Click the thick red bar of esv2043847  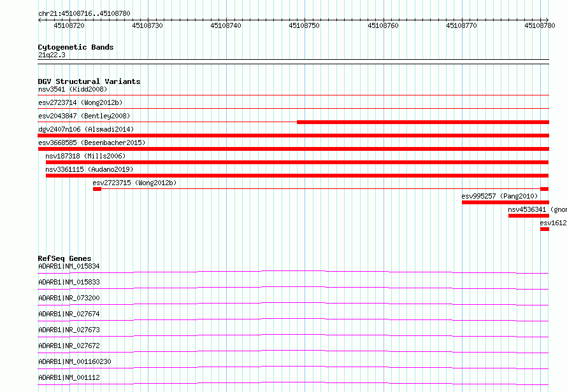423,122
